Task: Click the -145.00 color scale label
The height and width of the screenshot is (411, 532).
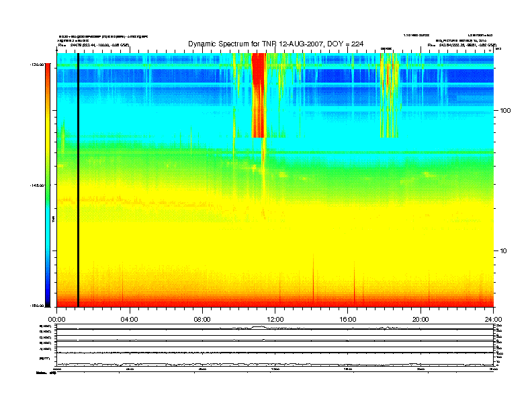Action: pyautogui.click(x=37, y=185)
